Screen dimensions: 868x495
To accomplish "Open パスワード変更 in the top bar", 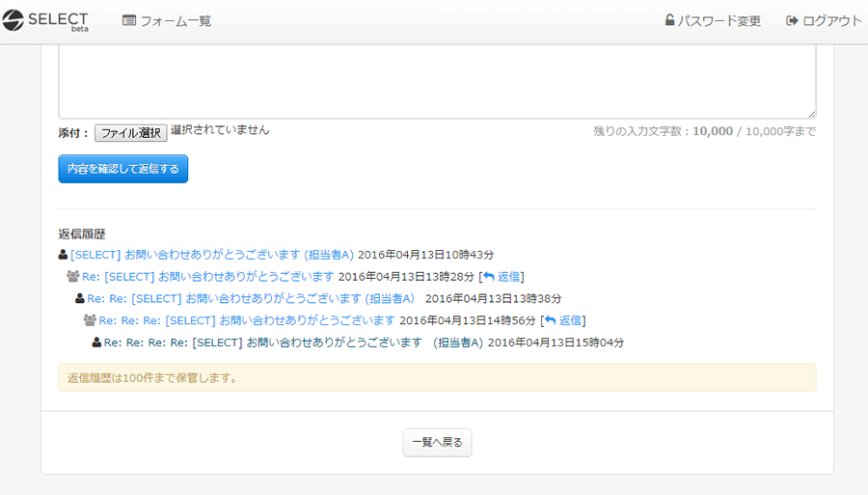I will [x=719, y=20].
